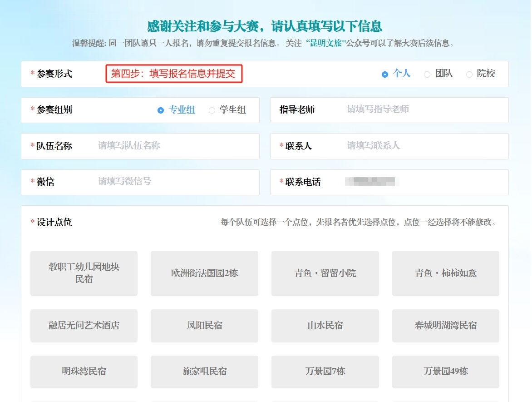The image size is (532, 402).
Task: Switch the group to 学生组
Action: pos(212,110)
